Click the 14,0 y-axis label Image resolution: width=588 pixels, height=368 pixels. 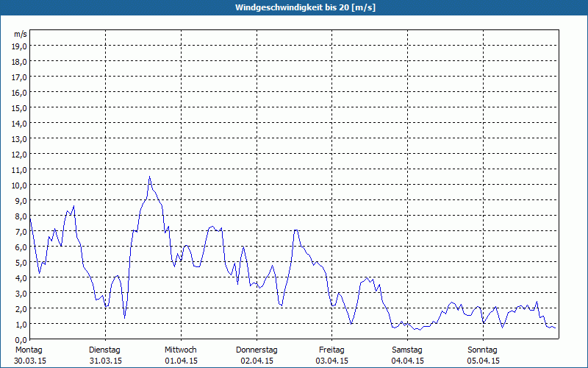coord(20,123)
